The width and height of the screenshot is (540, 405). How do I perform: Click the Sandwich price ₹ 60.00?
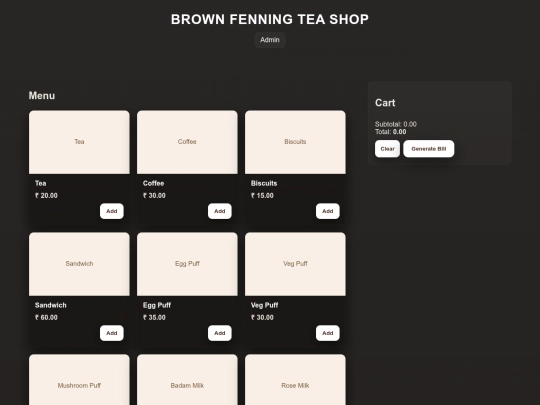tap(46, 318)
